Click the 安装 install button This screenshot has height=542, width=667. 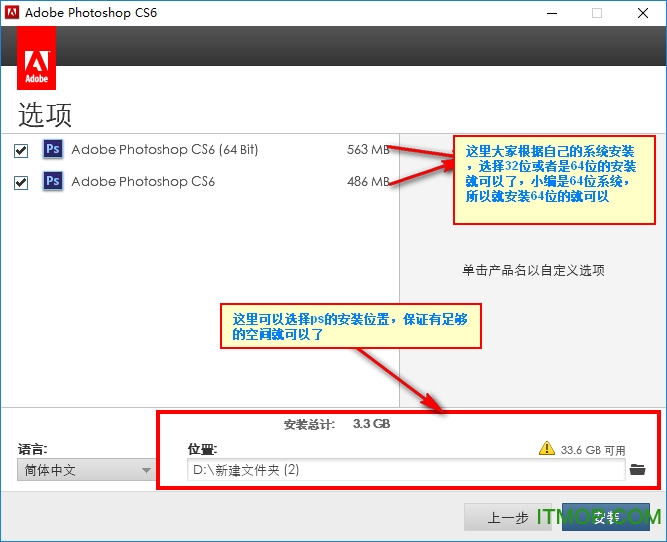pyautogui.click(x=606, y=517)
